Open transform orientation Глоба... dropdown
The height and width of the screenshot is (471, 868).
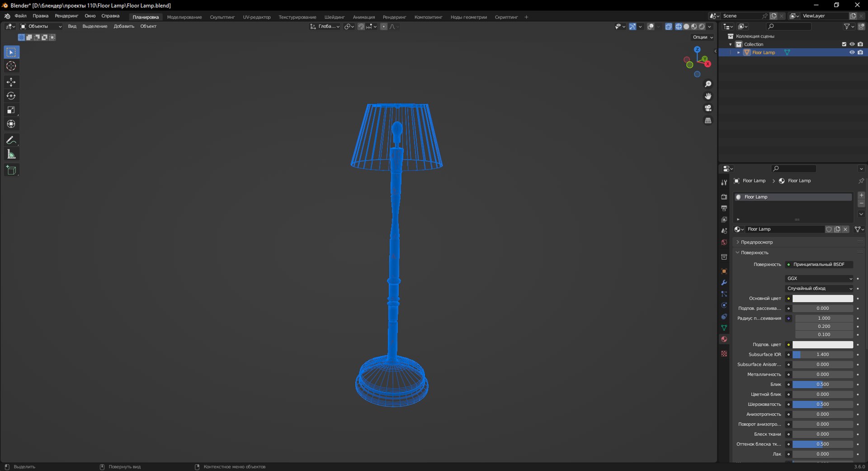(x=325, y=26)
